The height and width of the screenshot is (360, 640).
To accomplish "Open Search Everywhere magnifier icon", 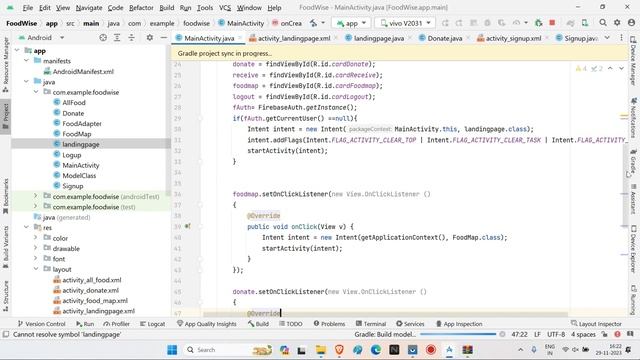I will (x=603, y=23).
